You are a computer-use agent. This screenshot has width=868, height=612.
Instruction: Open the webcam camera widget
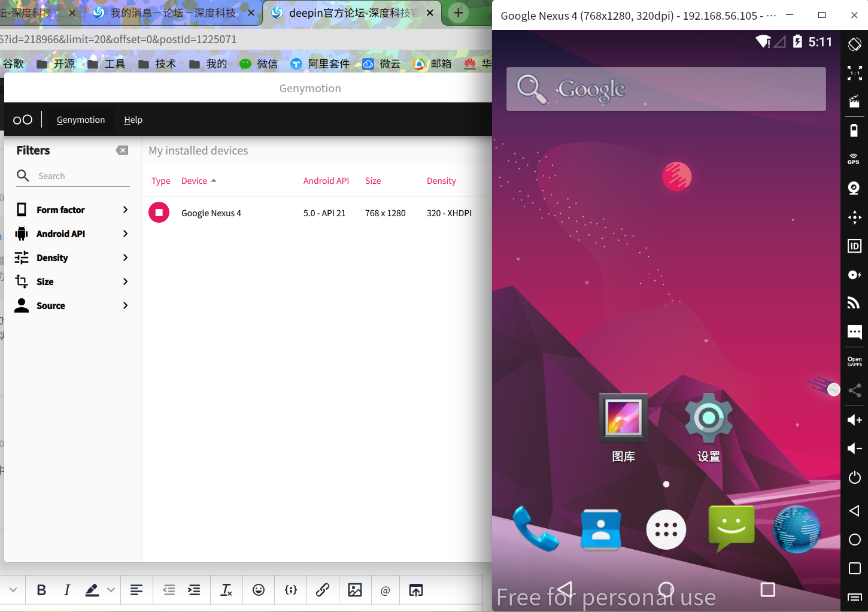click(854, 188)
